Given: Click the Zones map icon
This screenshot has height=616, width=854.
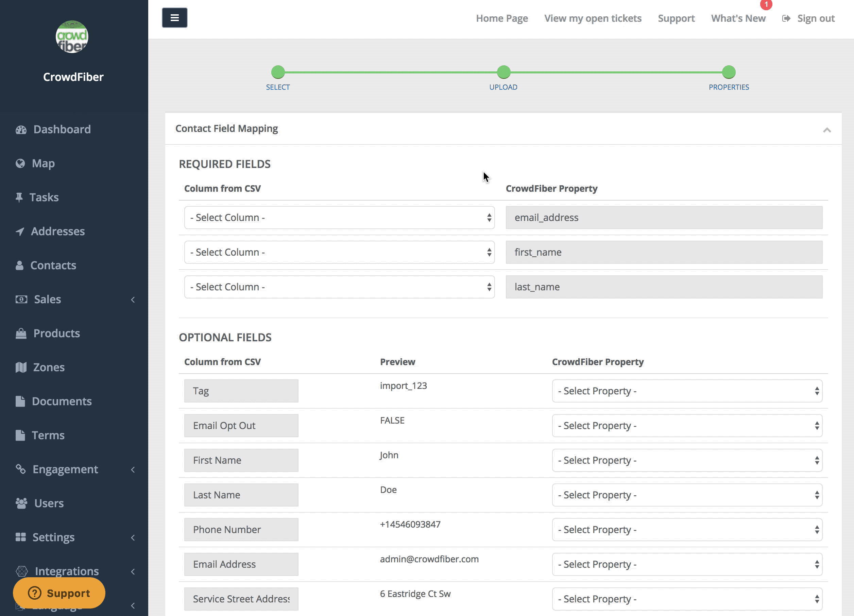Looking at the screenshot, I should tap(21, 367).
